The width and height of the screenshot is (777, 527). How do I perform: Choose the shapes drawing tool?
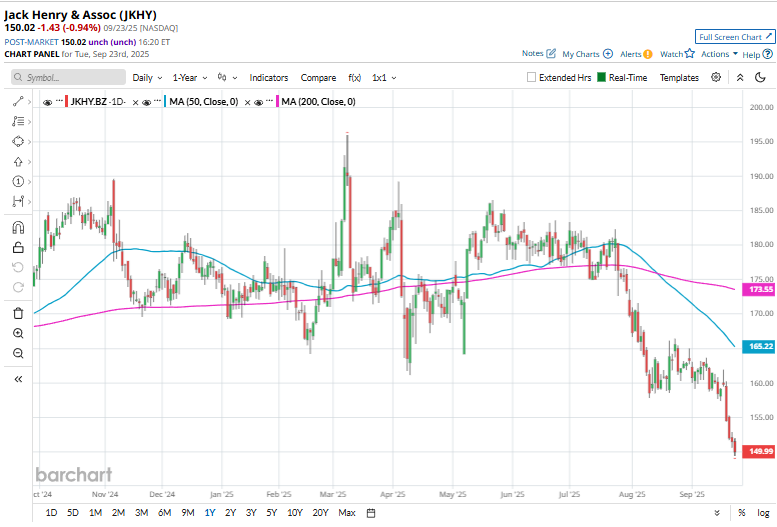(18, 142)
